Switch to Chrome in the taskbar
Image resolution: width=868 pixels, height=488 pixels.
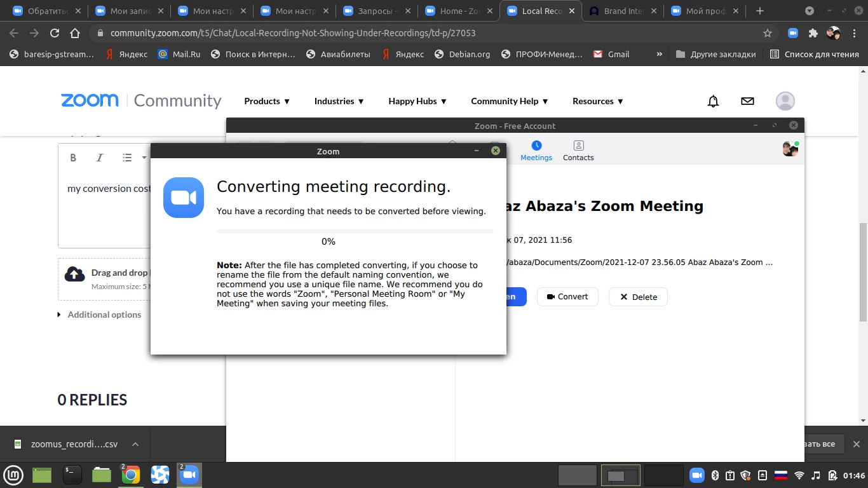[x=130, y=475]
